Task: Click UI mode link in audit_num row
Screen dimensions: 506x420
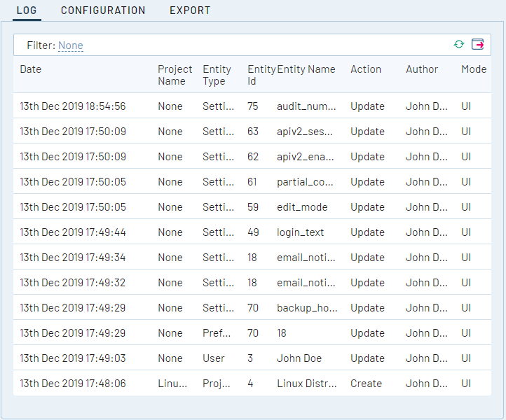Action: [x=466, y=106]
